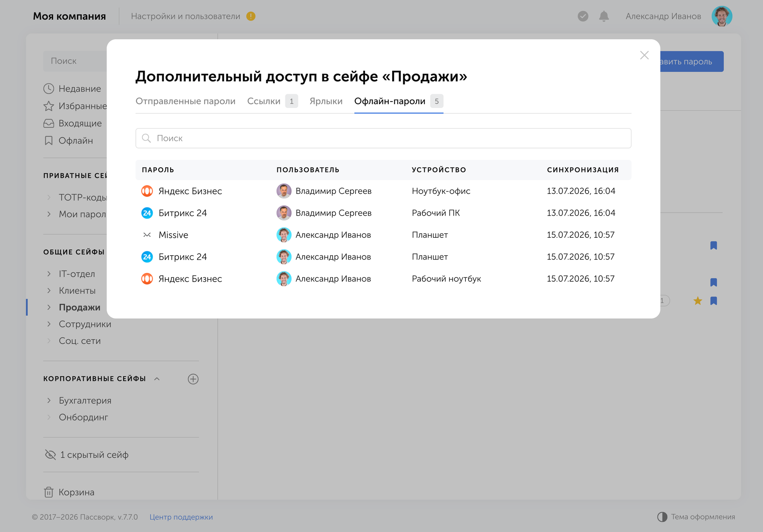Add a corporate safe with plus icon
This screenshot has height=532, width=763.
pyautogui.click(x=193, y=379)
